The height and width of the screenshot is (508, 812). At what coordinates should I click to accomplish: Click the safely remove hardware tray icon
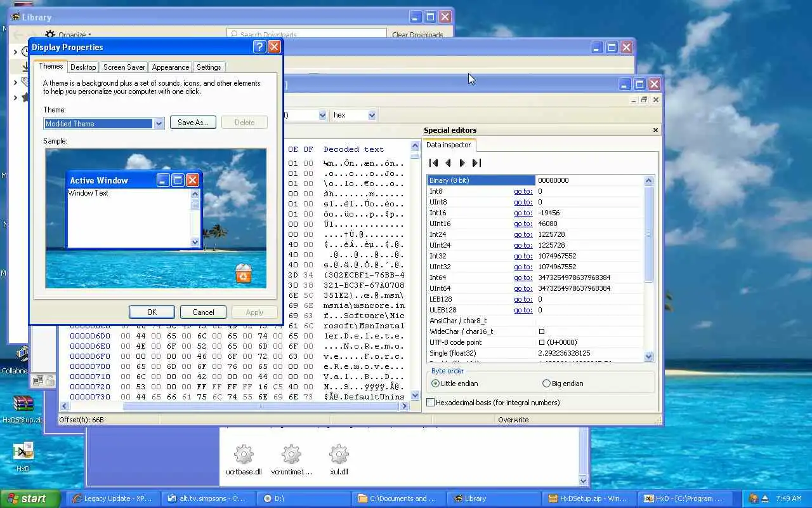pos(765,498)
